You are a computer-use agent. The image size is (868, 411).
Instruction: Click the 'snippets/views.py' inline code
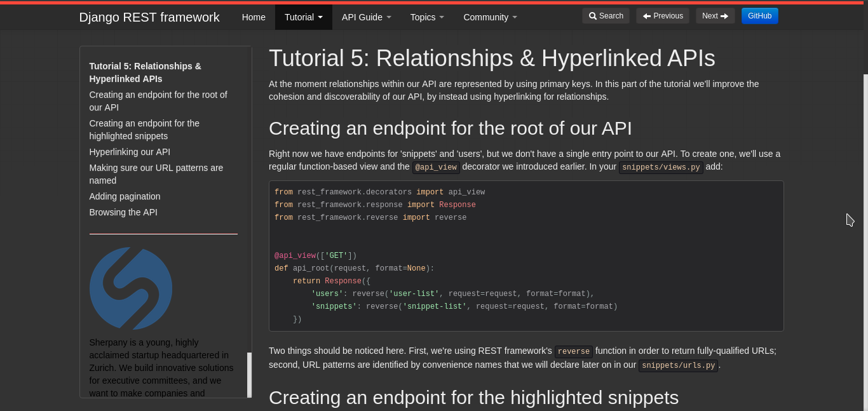tap(661, 168)
